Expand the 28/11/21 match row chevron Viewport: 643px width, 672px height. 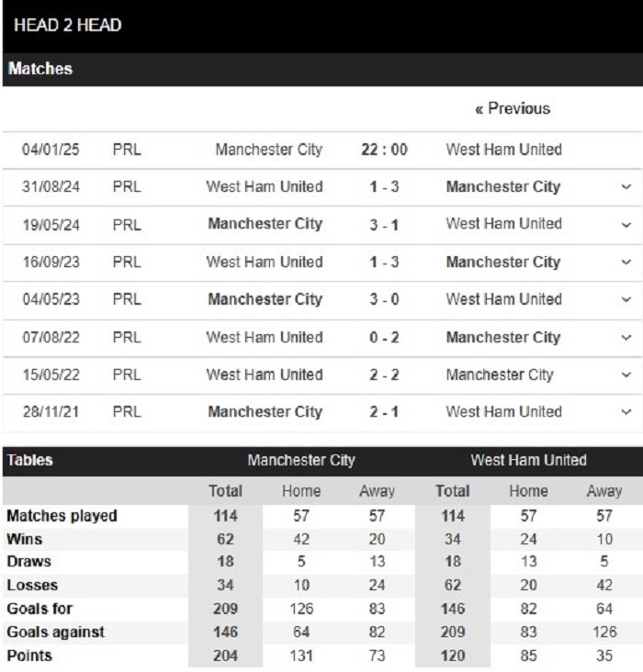point(626,413)
